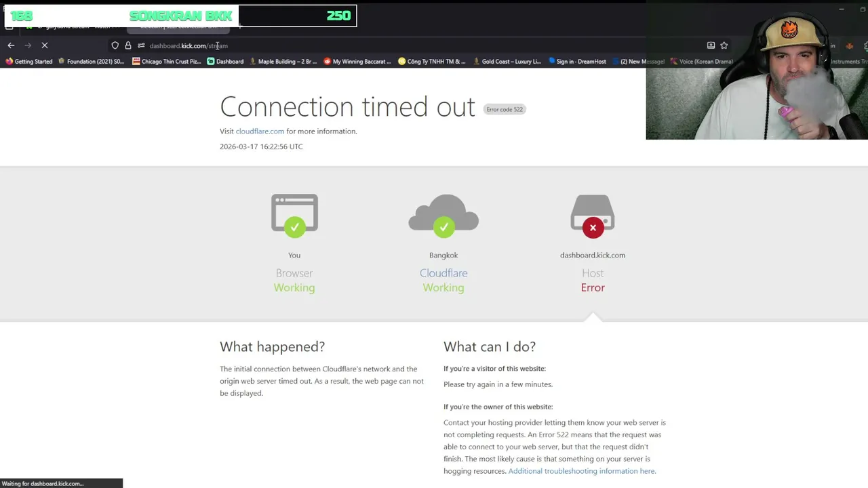This screenshot has height=488, width=868.
Task: Click the green Working text under Browser
Action: point(294,287)
